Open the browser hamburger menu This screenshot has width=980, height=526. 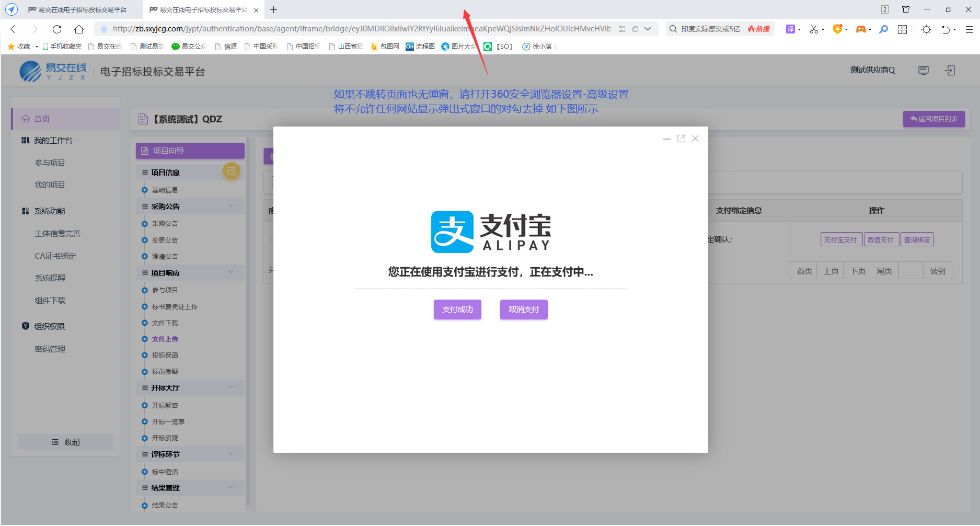pyautogui.click(x=969, y=29)
